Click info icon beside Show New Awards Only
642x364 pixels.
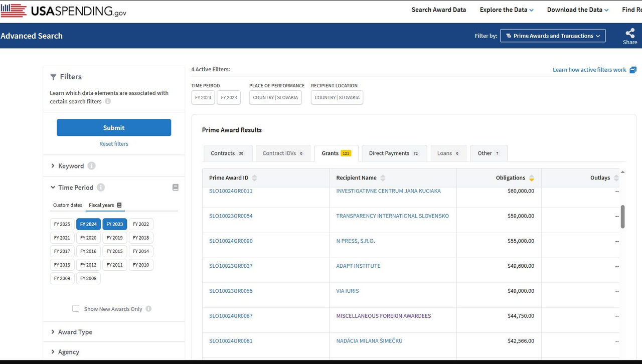pos(148,309)
